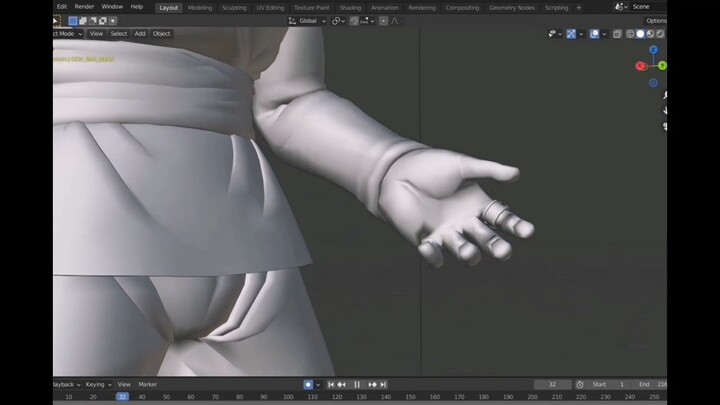Screen dimensions: 720x405
Task: Click the current frame field showing 32
Action: (552, 384)
